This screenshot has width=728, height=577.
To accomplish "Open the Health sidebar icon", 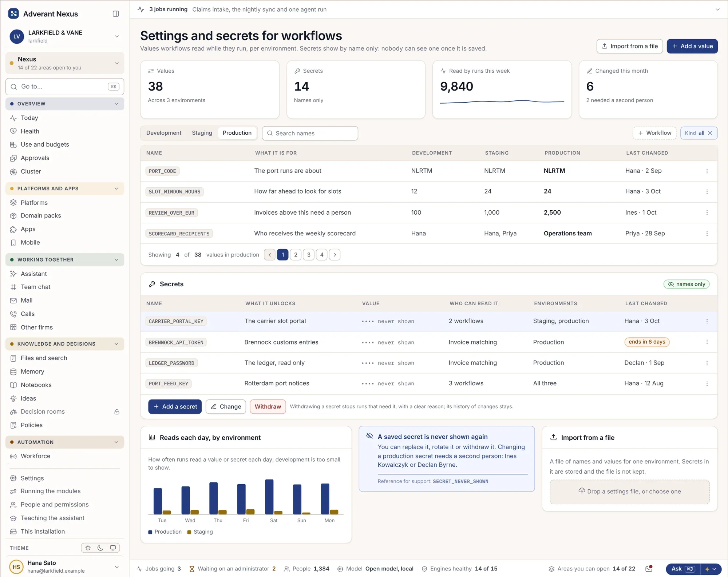I will click(x=13, y=131).
